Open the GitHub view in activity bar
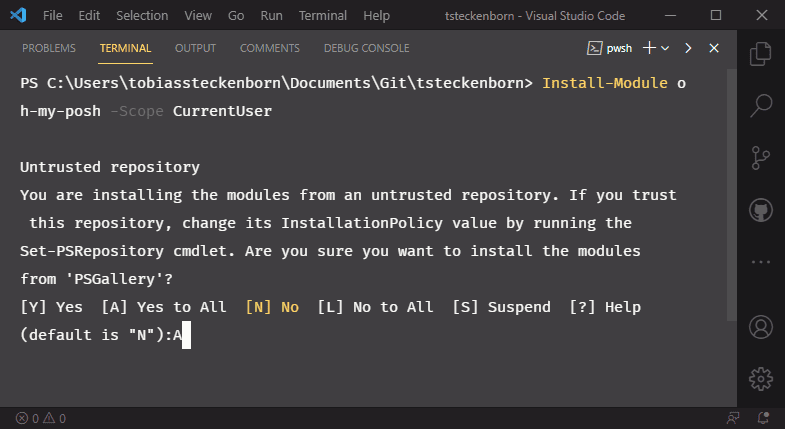 760,210
